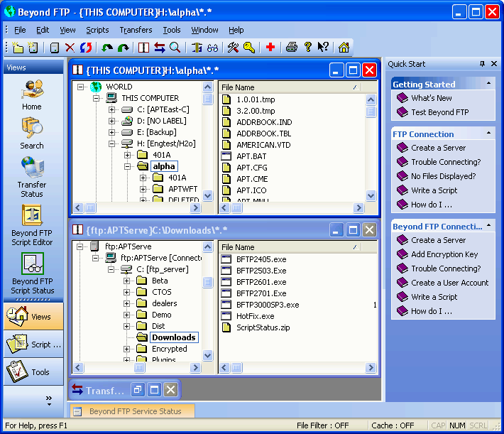Select the Views sidebar group button

(x=33, y=317)
